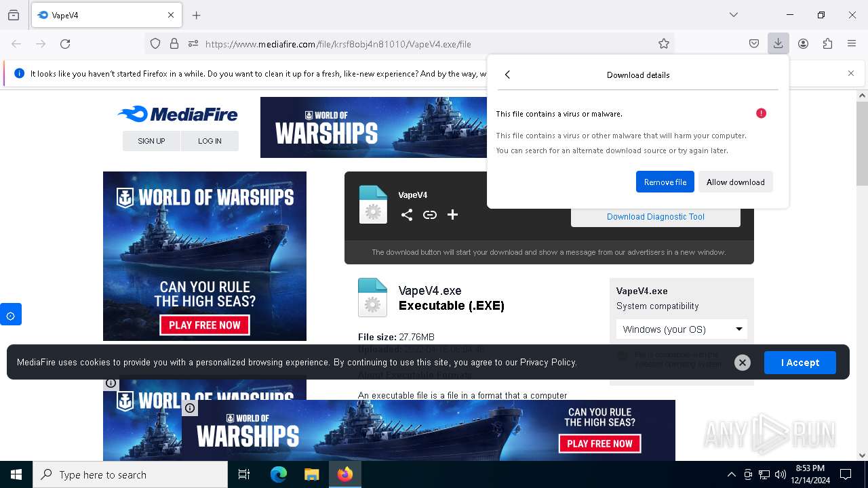
Task: Open Privacy Policy link in cookie bar
Action: pos(548,363)
